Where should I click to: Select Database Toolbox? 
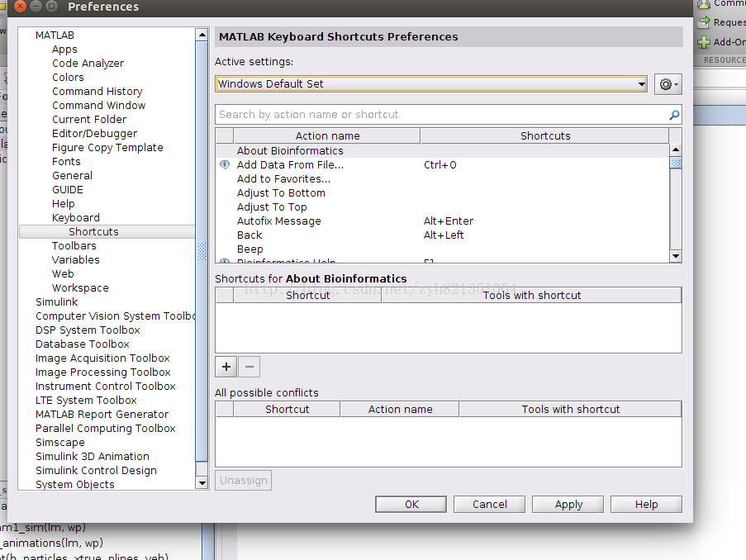click(83, 344)
